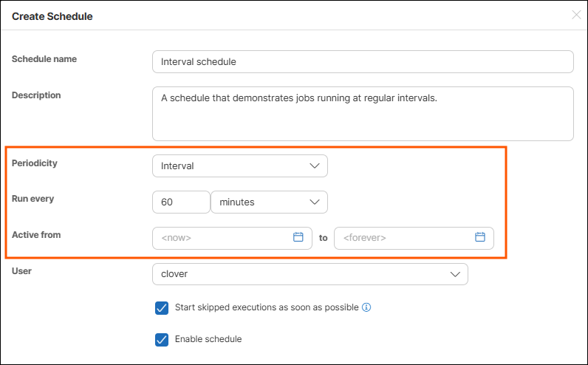Viewport: 588px width, 365px height.
Task: Click the Active from field label
Action: point(36,235)
